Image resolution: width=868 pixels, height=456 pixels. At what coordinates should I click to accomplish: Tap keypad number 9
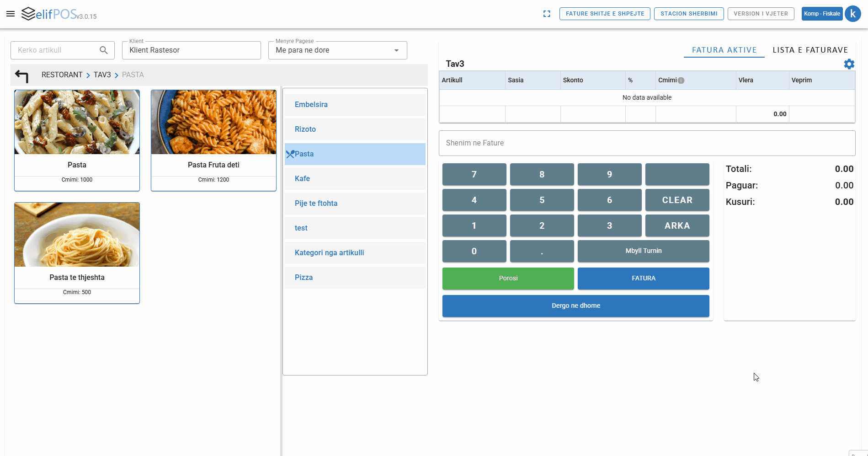pyautogui.click(x=610, y=174)
